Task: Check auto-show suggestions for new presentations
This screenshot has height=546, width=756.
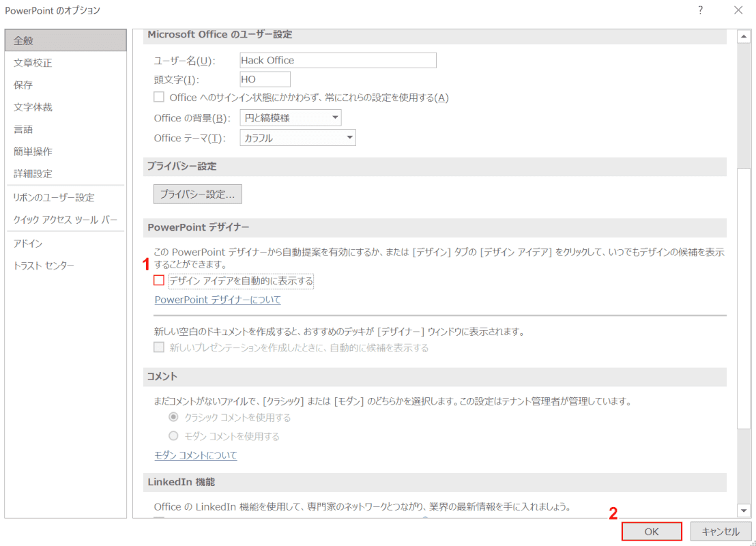Action: (x=158, y=347)
